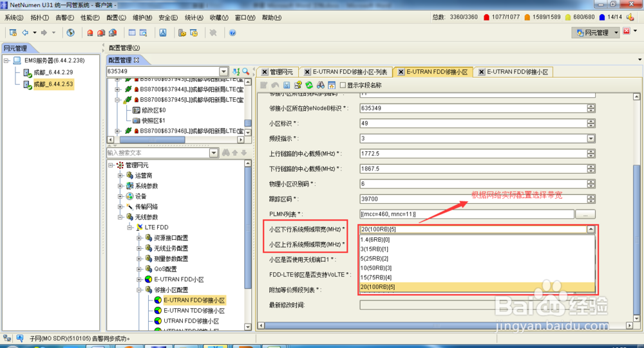Open the 统计(A) menu

point(194,17)
